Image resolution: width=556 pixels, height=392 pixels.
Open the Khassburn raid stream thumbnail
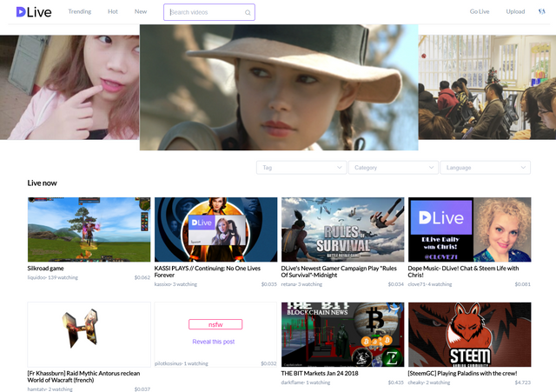tap(89, 335)
